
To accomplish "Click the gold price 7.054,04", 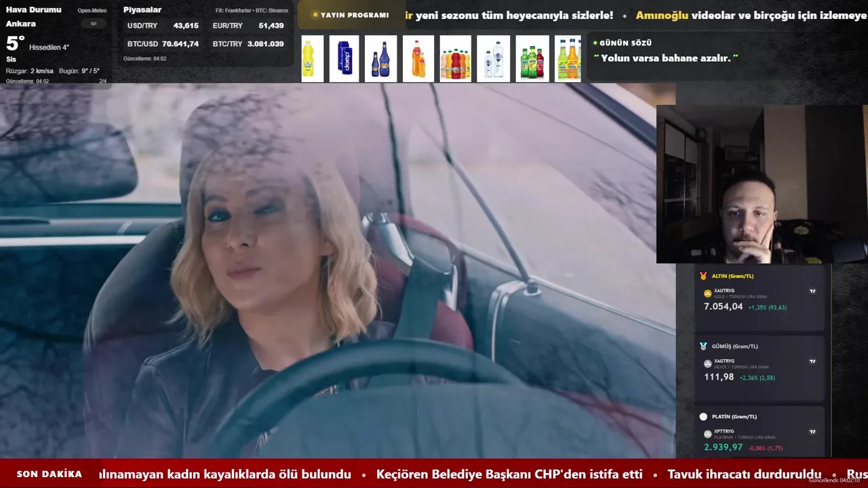I will [723, 307].
